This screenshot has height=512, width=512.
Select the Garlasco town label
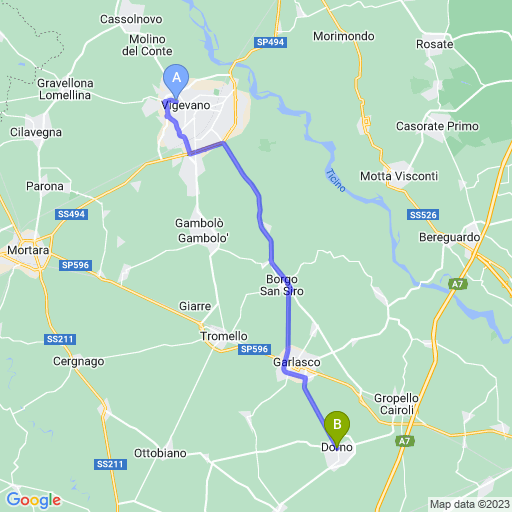pos(297,362)
